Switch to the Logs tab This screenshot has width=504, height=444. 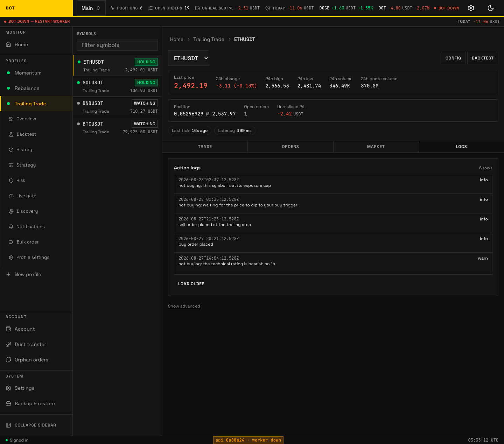461,147
